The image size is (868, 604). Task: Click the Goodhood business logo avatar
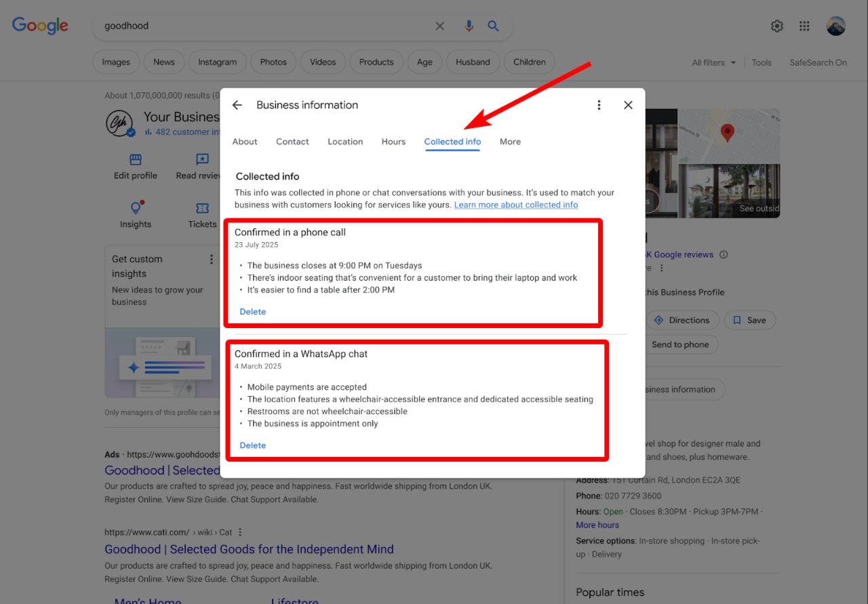(x=121, y=123)
